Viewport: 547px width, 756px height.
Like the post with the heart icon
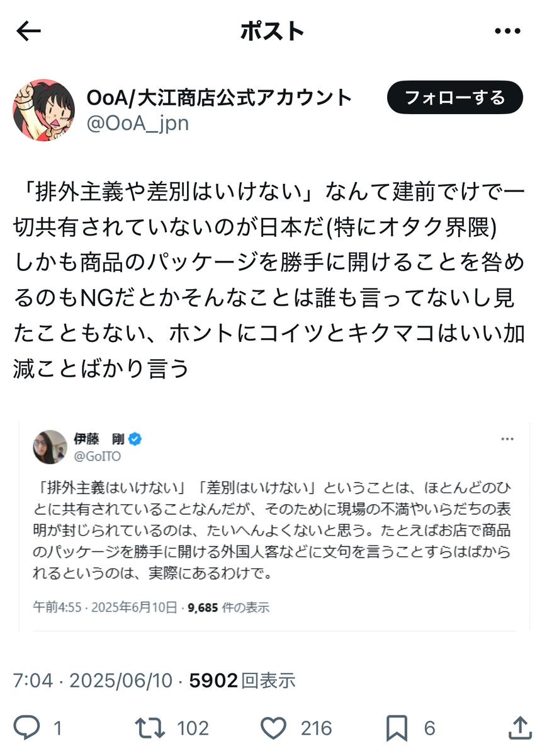coord(274,728)
